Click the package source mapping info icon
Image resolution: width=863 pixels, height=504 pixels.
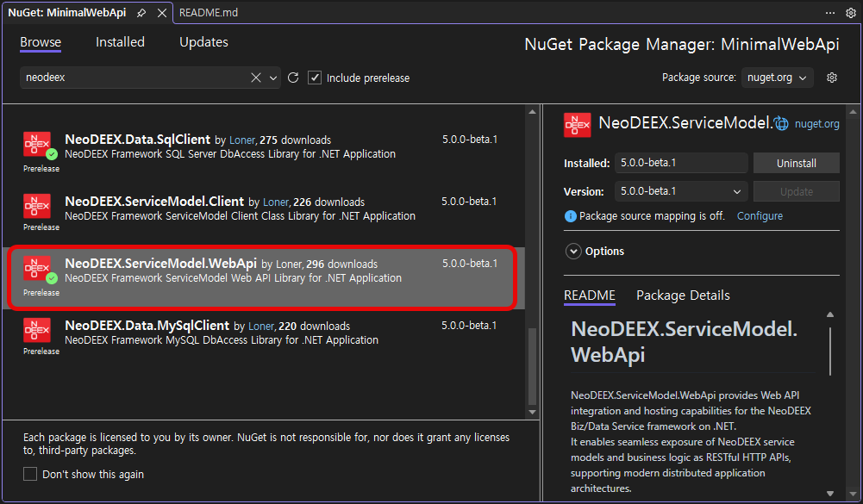point(570,216)
